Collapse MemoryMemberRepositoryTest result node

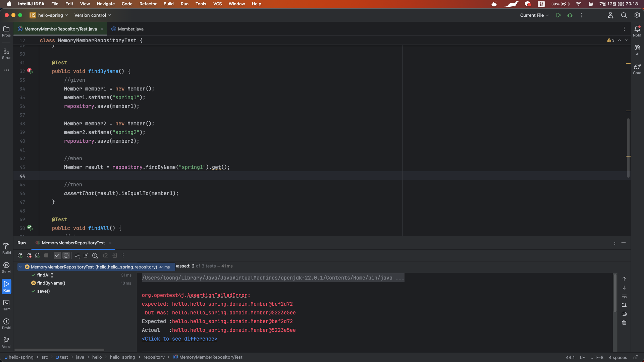(x=20, y=267)
